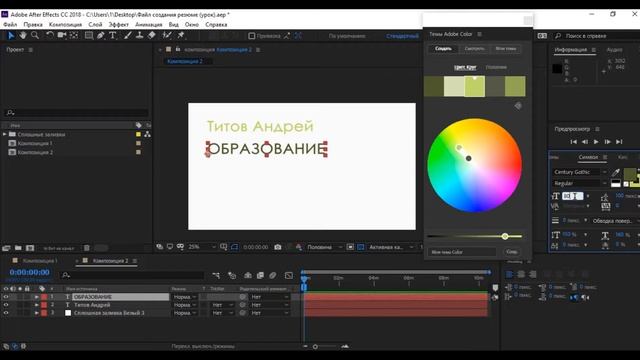Toggle the frame blending switch in timeline
640x360 pixels.
point(260,276)
